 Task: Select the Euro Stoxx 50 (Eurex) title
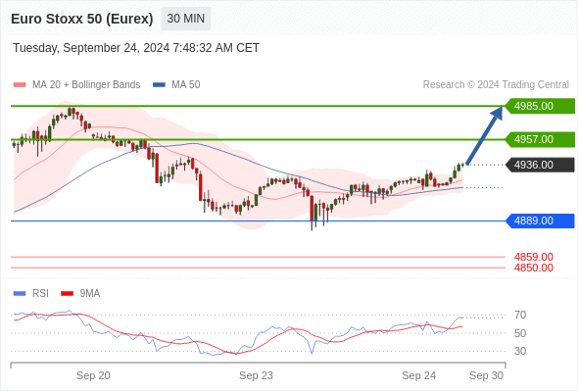[x=82, y=19]
